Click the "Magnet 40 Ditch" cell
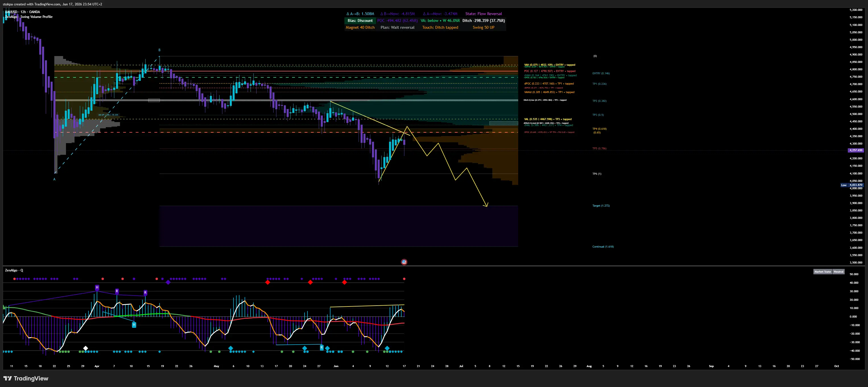Viewport: 868px width, 387px height. [x=360, y=28]
